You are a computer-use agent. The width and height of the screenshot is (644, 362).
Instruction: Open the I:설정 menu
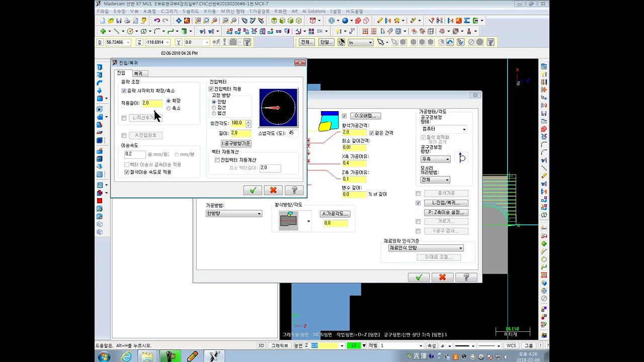[336, 11]
